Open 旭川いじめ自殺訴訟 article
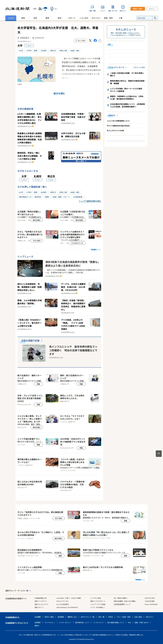163x644 pixels. [x=29, y=287]
